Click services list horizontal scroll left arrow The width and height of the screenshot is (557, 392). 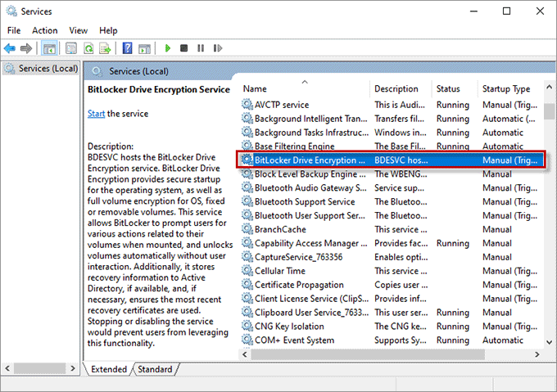tap(244, 354)
